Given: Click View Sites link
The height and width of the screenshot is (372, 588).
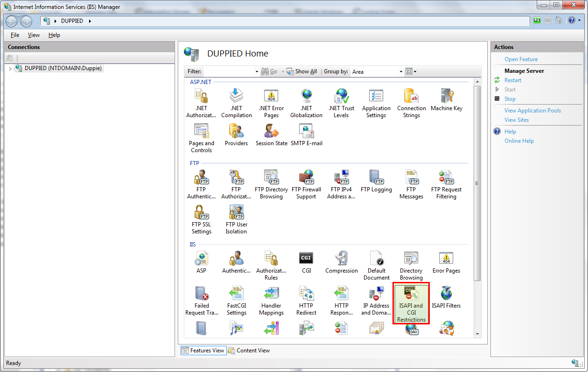Looking at the screenshot, I should click(x=517, y=120).
